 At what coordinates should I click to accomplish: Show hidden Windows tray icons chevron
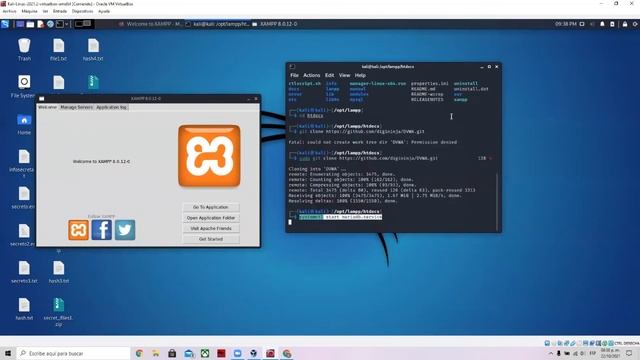(x=551, y=353)
